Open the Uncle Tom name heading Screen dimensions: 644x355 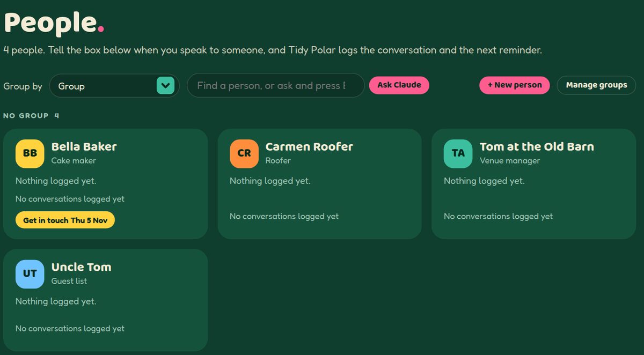coord(82,267)
